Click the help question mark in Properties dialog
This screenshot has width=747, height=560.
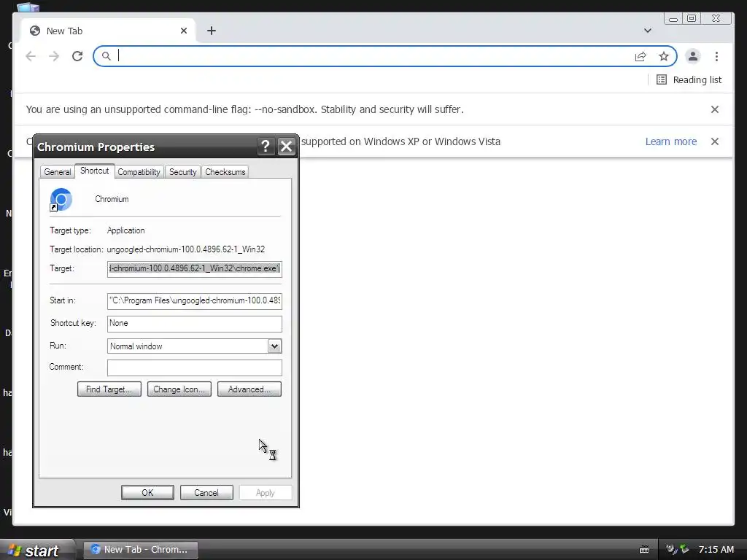tap(266, 146)
